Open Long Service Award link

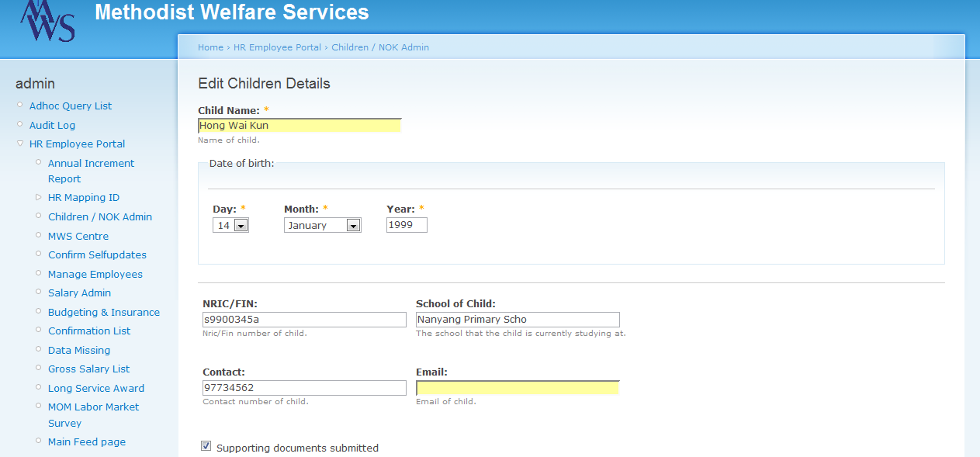pos(96,388)
